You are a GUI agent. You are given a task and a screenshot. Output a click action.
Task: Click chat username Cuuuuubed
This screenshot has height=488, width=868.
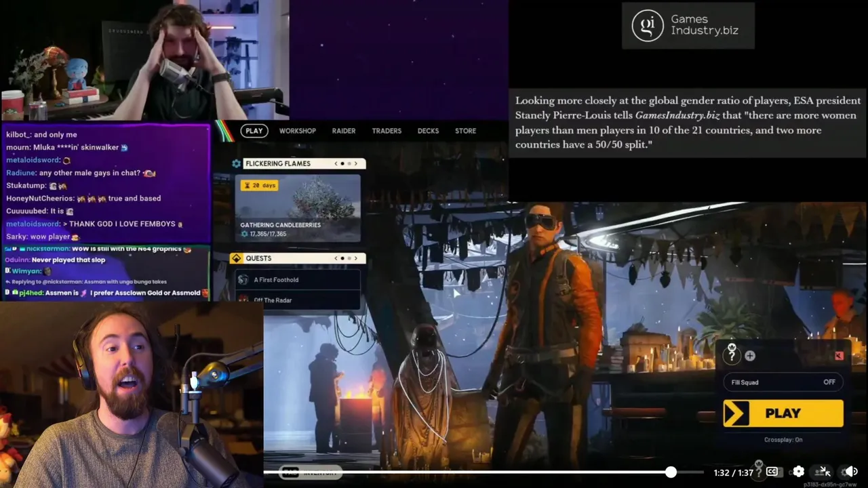(26, 211)
